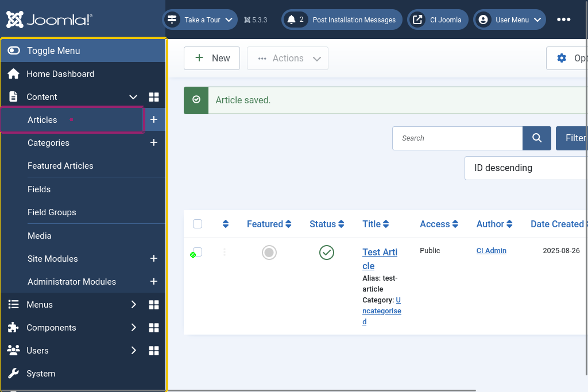Click the New article button
Screen dimensions: 588x392
tap(212, 58)
